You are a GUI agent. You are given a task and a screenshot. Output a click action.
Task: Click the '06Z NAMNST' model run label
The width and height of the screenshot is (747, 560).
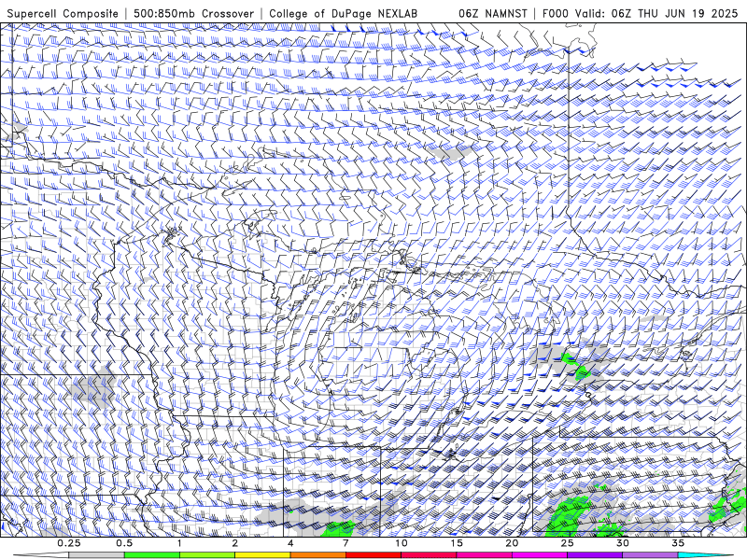493,14
